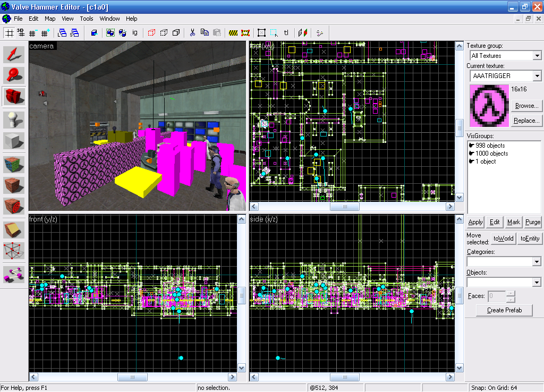This screenshot has width=544, height=392.
Task: Open the Tools menu
Action: point(86,19)
